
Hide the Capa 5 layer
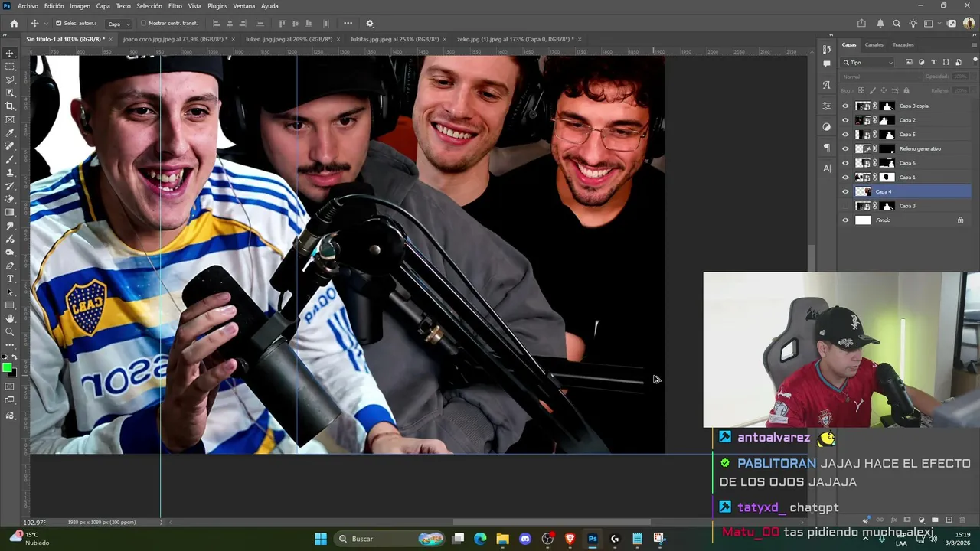tap(845, 135)
